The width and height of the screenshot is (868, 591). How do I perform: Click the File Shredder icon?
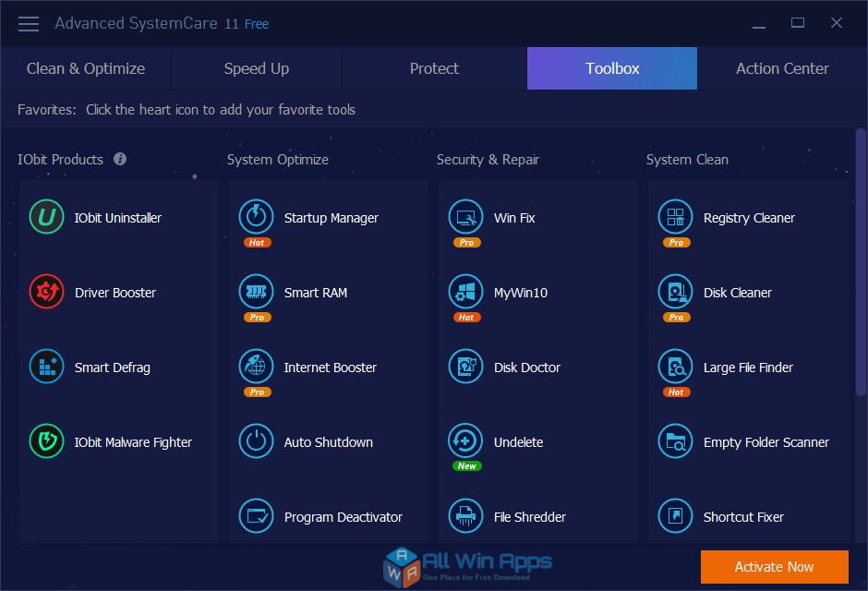(x=466, y=516)
